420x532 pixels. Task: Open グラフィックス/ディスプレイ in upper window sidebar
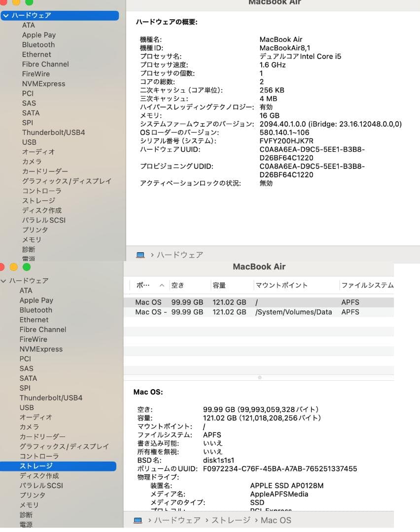coord(67,181)
